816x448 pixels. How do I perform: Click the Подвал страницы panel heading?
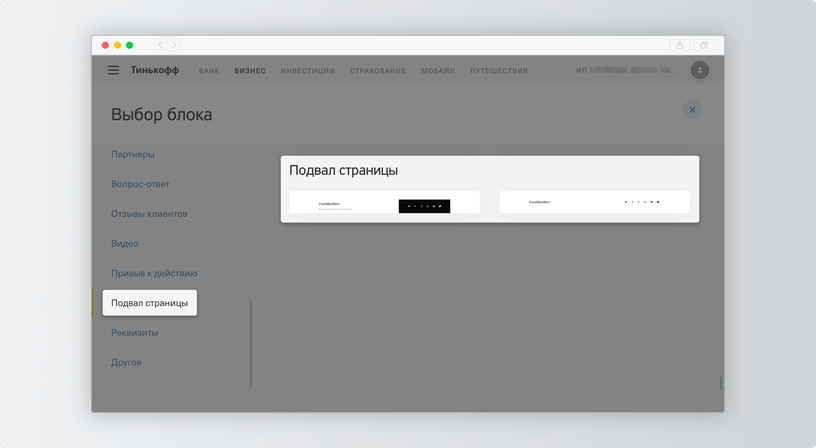(x=343, y=170)
